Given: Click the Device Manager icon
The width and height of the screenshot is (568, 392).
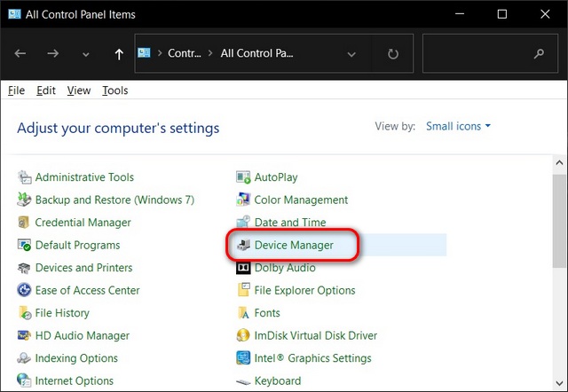Looking at the screenshot, I should 243,245.
